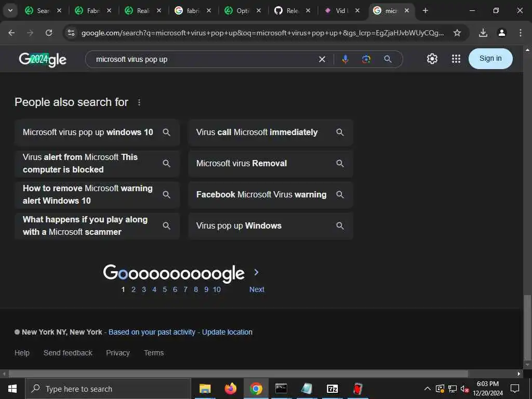Viewport: 532px width, 399px height.
Task: Launch Firefox from taskbar
Action: click(x=230, y=389)
